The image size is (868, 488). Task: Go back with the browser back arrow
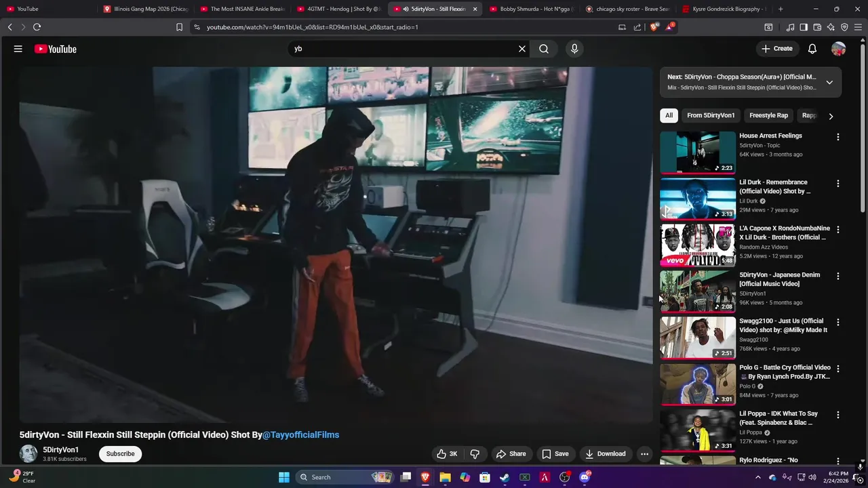(9, 27)
